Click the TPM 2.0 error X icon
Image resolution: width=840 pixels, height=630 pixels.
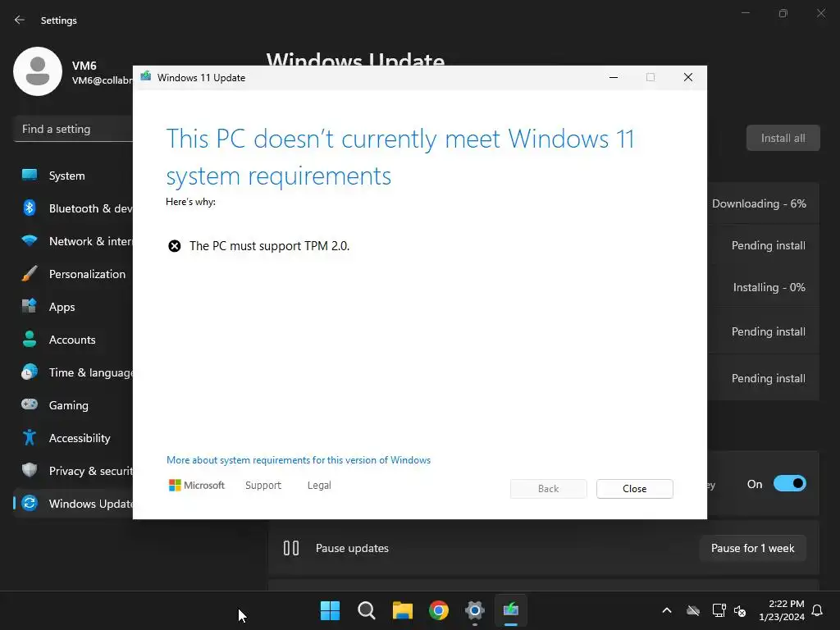point(175,246)
